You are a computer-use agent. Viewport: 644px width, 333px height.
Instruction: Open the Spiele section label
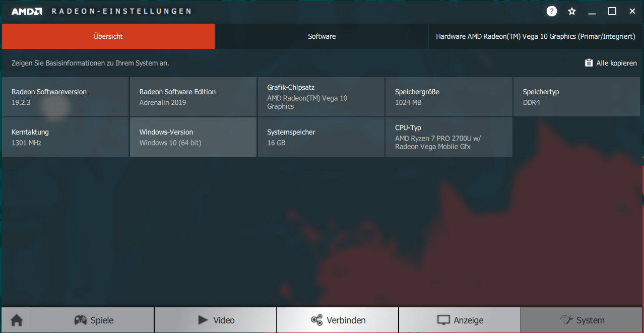pos(102,320)
